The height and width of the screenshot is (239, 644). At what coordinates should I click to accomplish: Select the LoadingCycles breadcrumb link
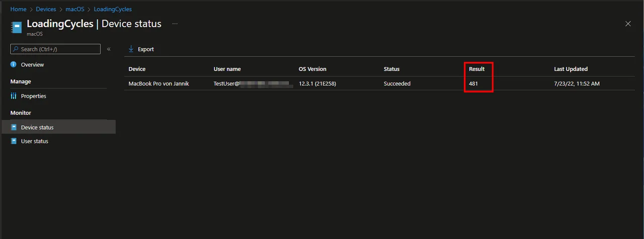[113, 9]
